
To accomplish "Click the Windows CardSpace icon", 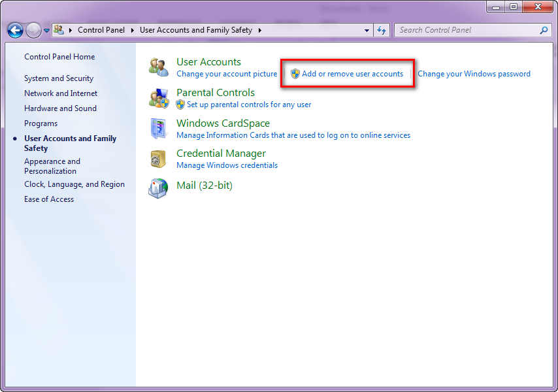I will point(159,129).
